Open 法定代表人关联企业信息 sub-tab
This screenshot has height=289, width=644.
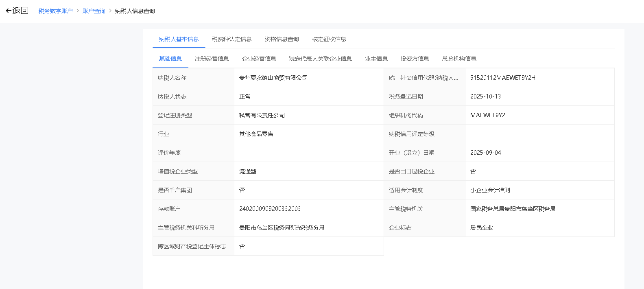coord(320,59)
